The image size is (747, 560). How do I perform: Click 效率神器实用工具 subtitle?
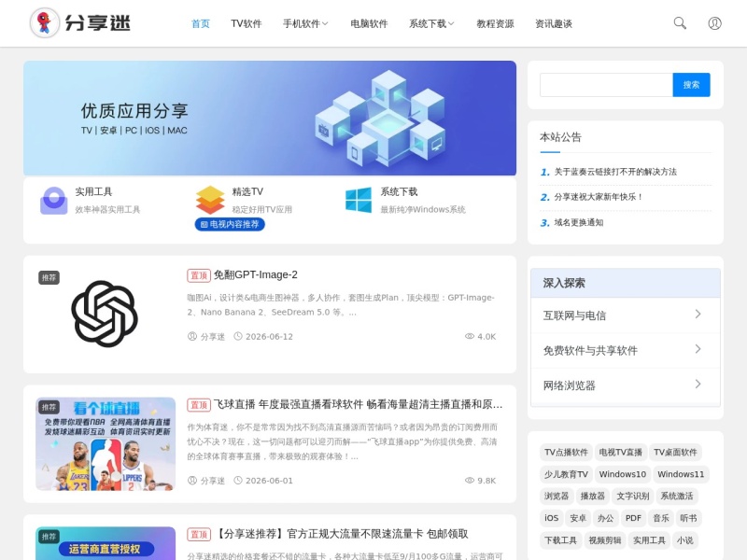click(x=107, y=209)
